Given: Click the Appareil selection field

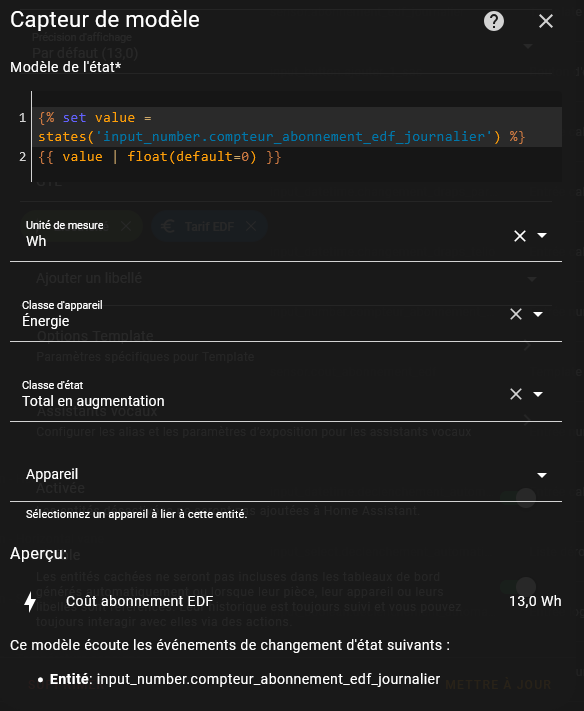Looking at the screenshot, I should tap(286, 475).
